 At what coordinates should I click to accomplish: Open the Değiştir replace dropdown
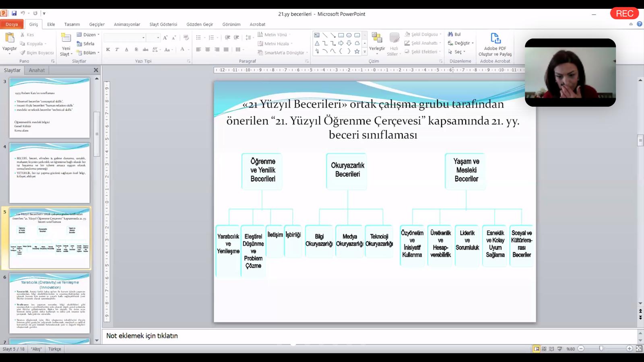click(x=461, y=43)
